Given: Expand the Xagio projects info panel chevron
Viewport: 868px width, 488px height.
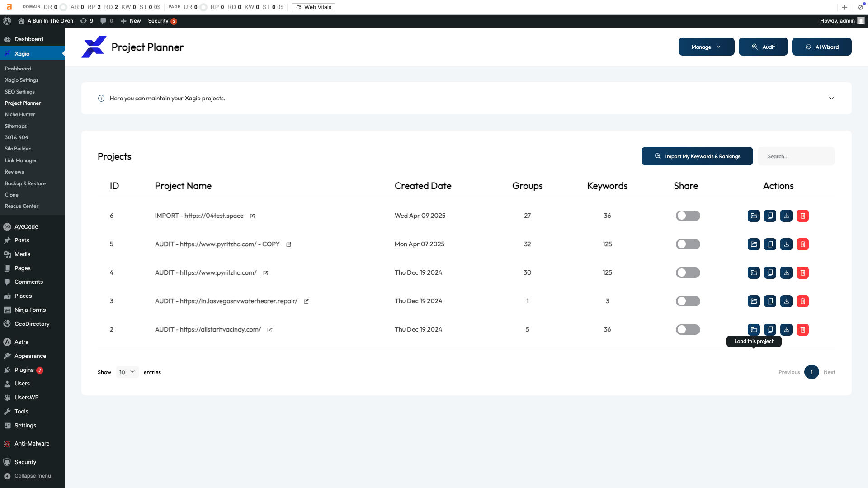Looking at the screenshot, I should point(831,98).
